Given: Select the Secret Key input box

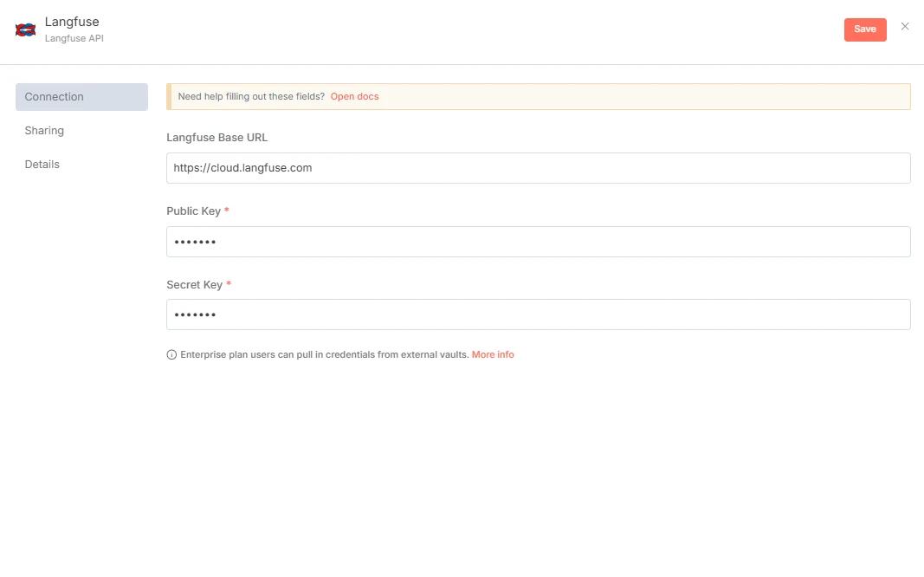Looking at the screenshot, I should coord(538,314).
